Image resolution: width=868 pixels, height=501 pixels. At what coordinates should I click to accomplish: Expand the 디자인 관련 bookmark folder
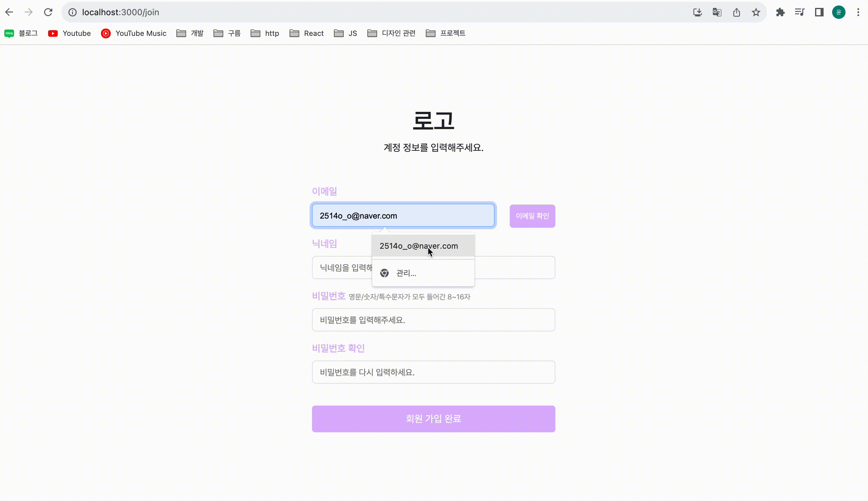tap(391, 33)
